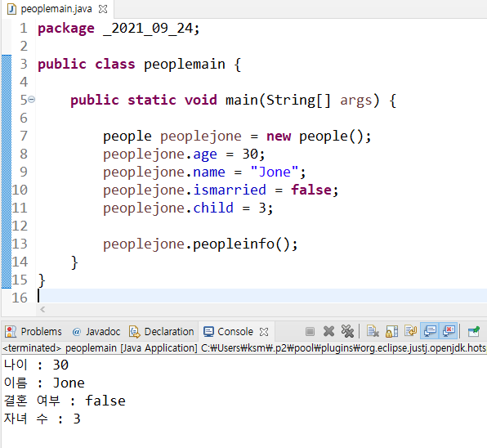Click the Declaration tab icon

(x=135, y=331)
